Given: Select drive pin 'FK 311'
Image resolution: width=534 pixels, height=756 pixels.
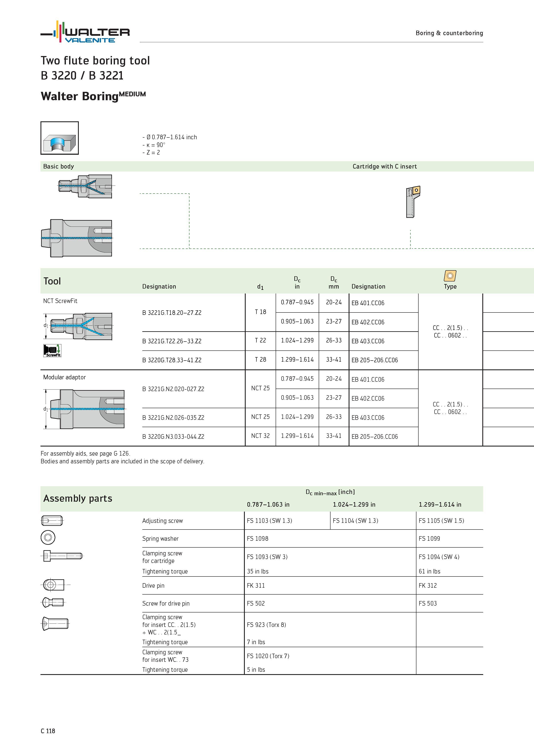Looking at the screenshot, I should point(256,586).
